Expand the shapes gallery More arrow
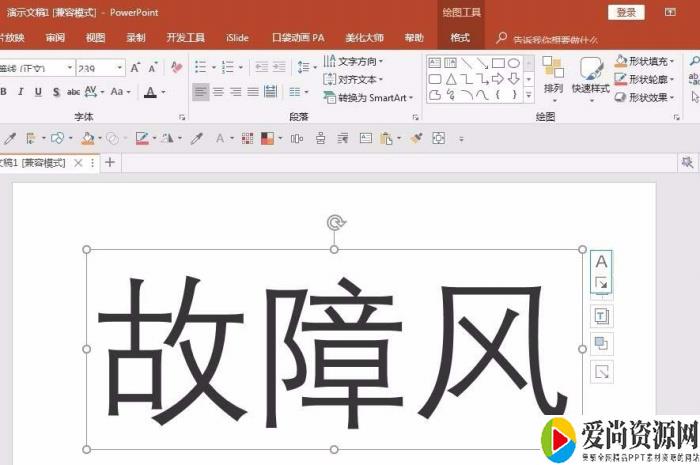700x465 pixels. 529,95
